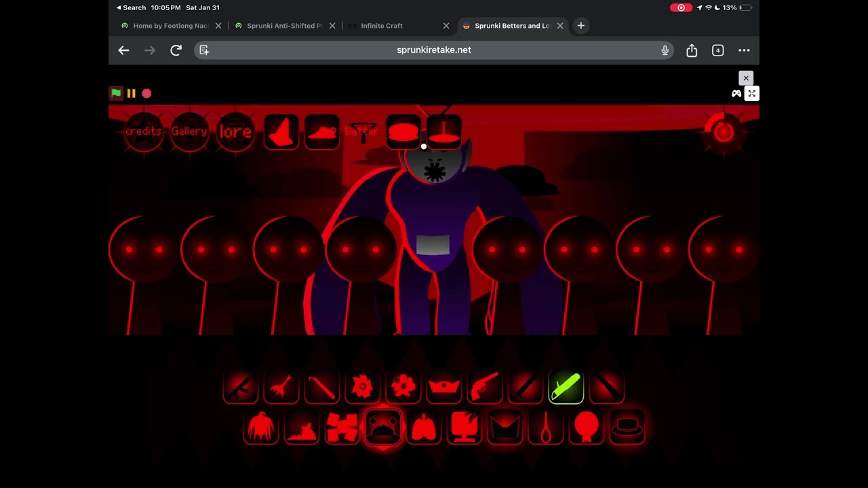
Task: Return to Search via the status bar
Action: click(131, 7)
